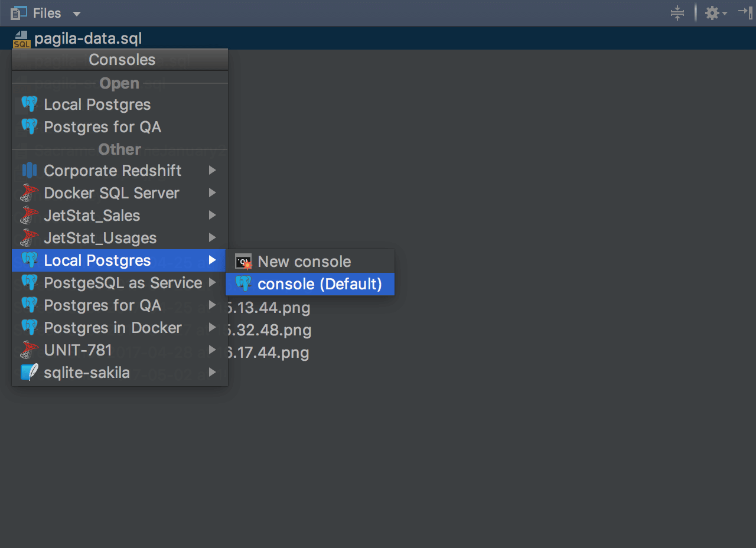Select console (Default) from submenu
Image resolution: width=756 pixels, height=548 pixels.
[x=320, y=284]
